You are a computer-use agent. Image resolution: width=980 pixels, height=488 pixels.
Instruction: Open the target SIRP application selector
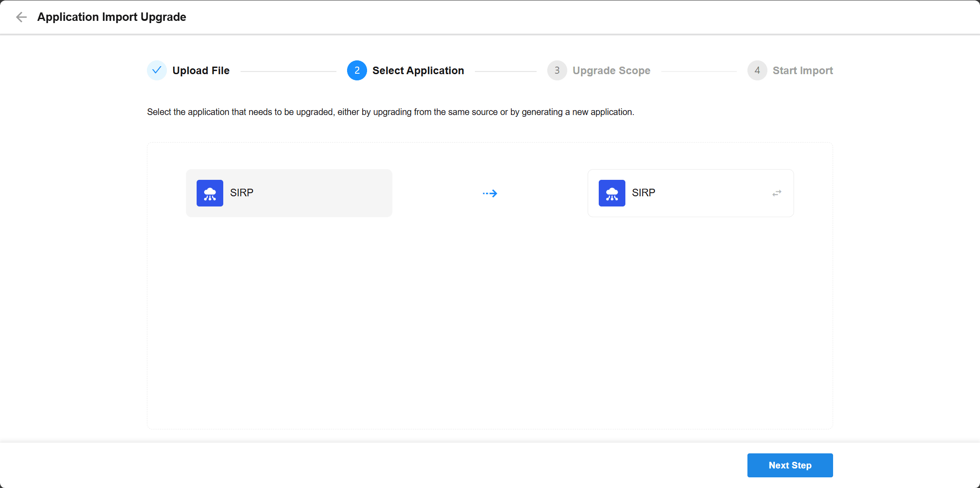pyautogui.click(x=710, y=193)
